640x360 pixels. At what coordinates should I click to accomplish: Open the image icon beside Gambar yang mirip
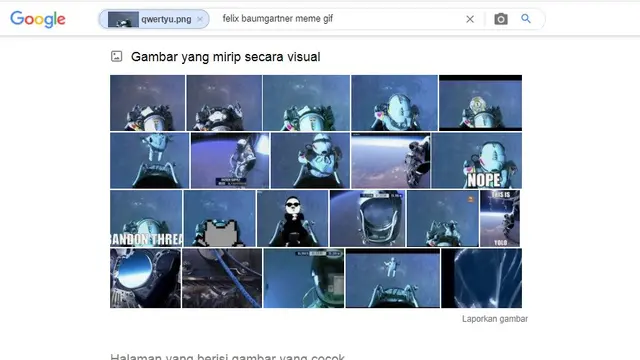coord(116,56)
